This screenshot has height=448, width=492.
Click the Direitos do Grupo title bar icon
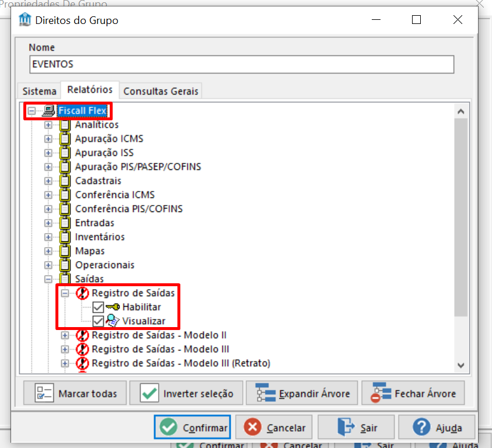[25, 20]
